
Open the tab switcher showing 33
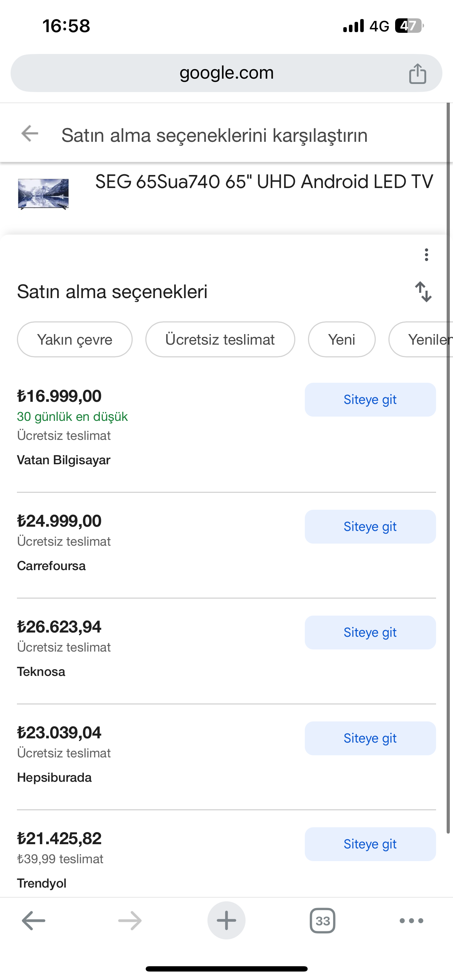tap(322, 921)
